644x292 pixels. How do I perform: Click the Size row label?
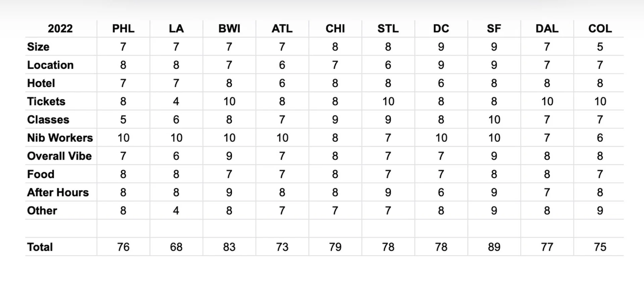38,47
